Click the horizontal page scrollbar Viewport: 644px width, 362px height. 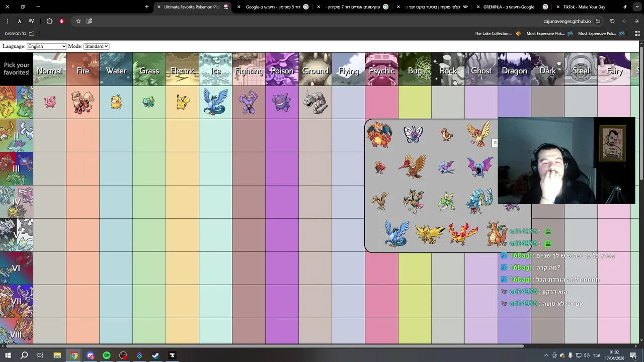[264, 346]
